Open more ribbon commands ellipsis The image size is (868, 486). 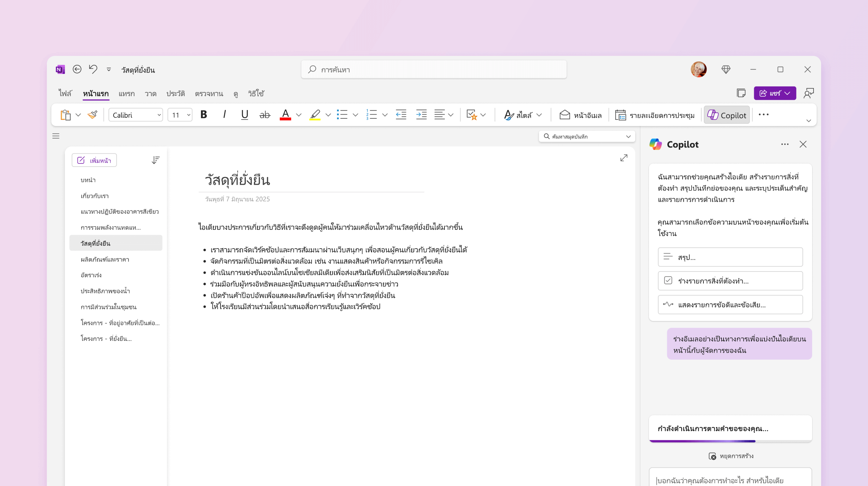763,115
